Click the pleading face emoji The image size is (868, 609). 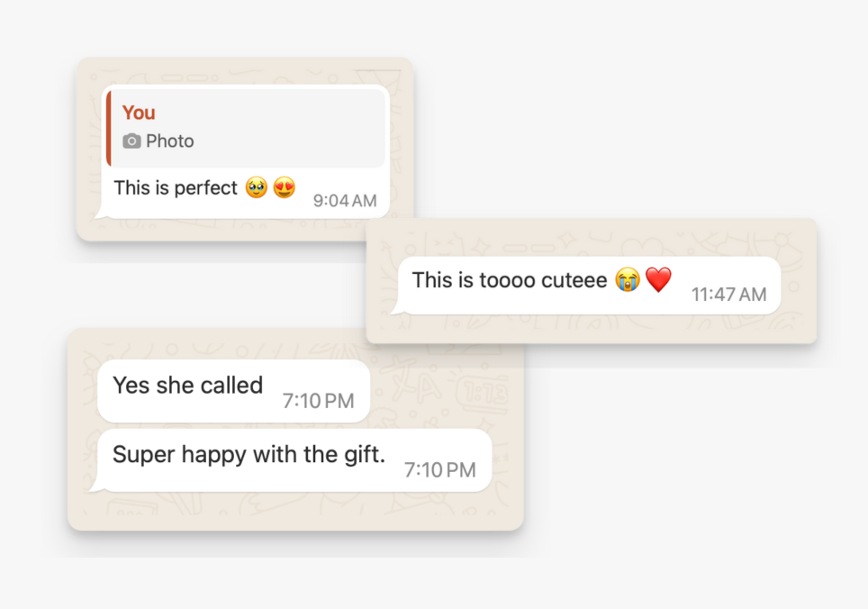tap(257, 187)
